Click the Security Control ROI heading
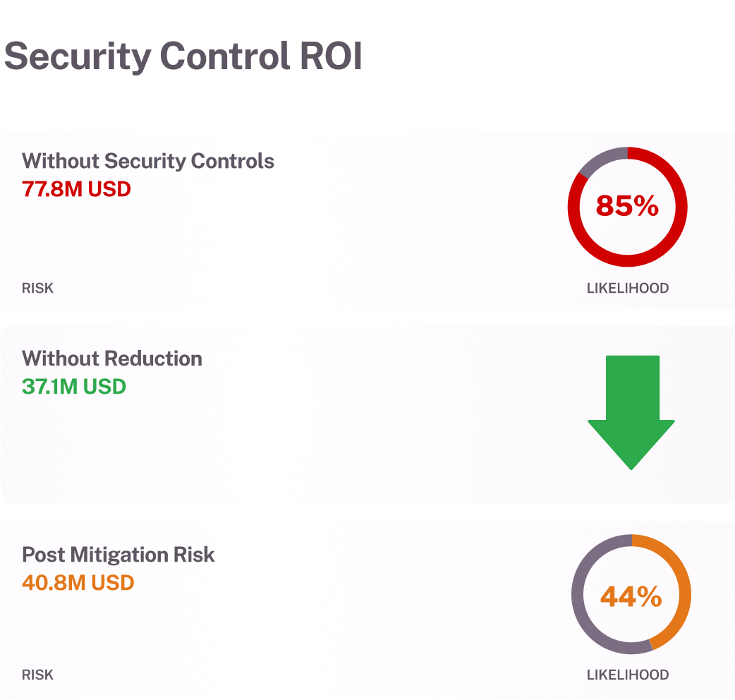This screenshot has width=735, height=700. point(183,56)
